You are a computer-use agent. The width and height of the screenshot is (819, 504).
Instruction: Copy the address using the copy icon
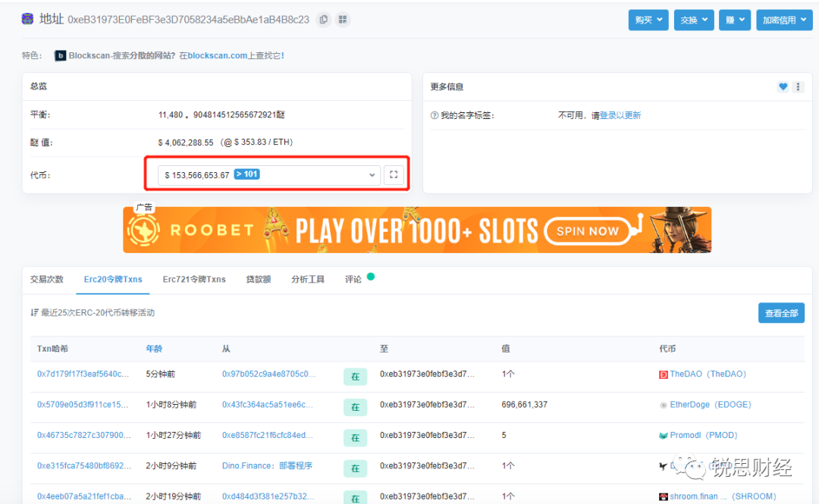point(323,20)
